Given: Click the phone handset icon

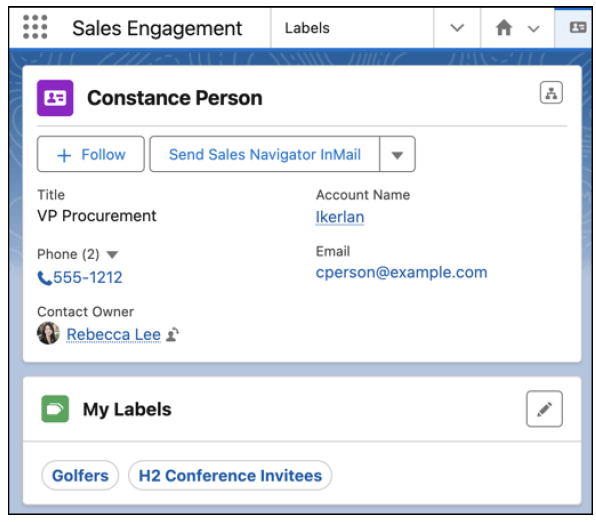Looking at the screenshot, I should click(x=44, y=278).
